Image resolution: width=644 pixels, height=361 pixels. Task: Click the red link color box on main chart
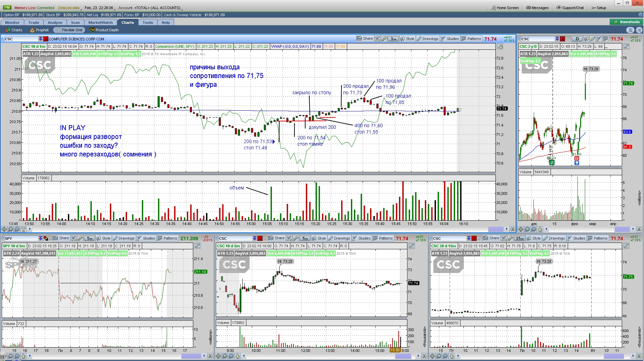pyautogui.click(x=46, y=39)
